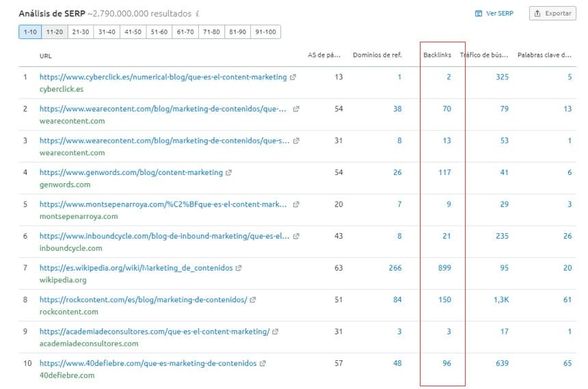
Task: Switch to the 11-20 results tab
Action: 55,32
